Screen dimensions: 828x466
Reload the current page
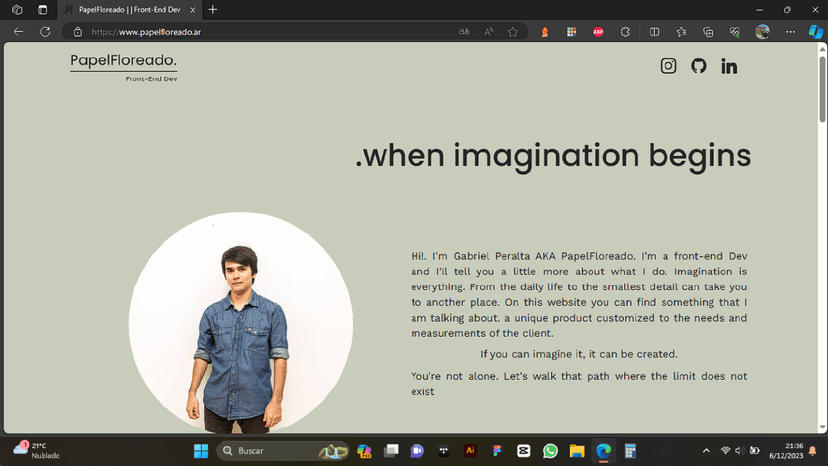point(45,32)
